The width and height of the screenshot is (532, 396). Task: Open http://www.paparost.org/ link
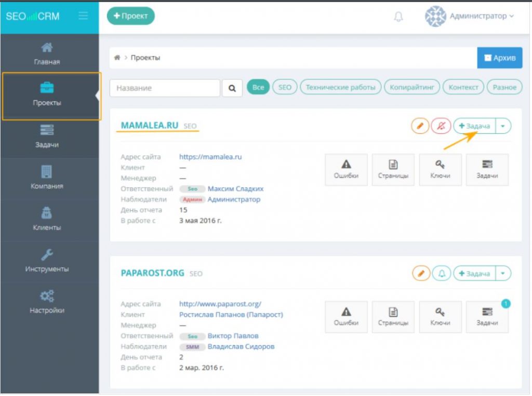(220, 304)
